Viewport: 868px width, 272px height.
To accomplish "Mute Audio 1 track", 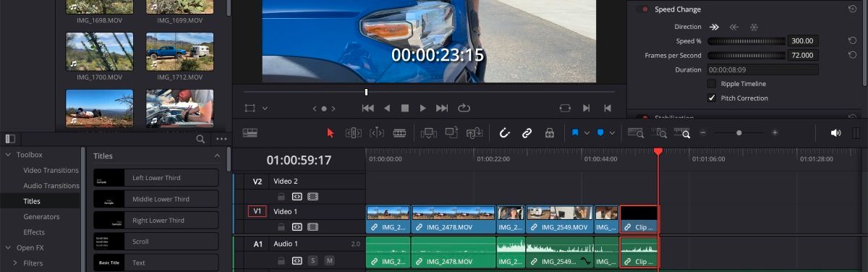I will pyautogui.click(x=329, y=260).
